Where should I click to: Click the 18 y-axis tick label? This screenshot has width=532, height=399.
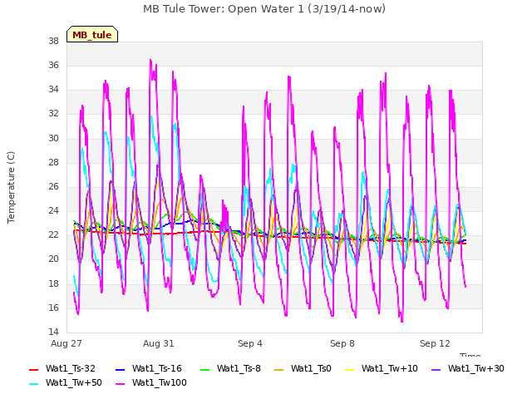tap(53, 283)
